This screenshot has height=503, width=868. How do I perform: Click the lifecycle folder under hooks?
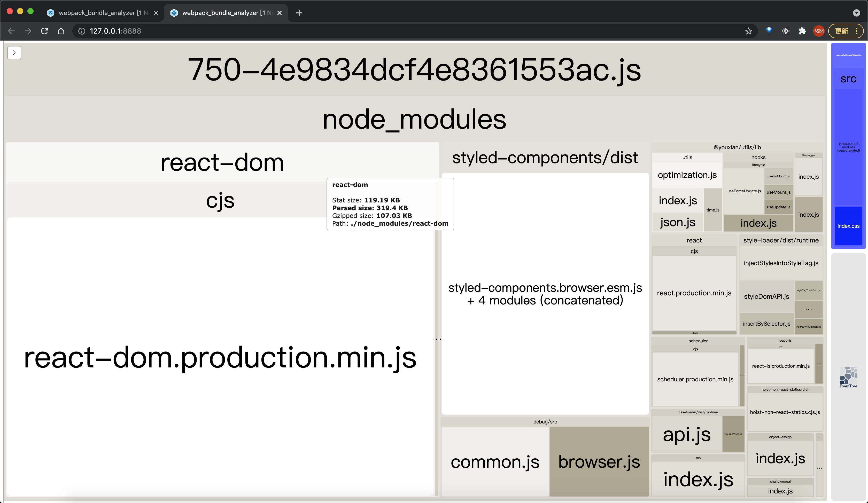tap(758, 165)
